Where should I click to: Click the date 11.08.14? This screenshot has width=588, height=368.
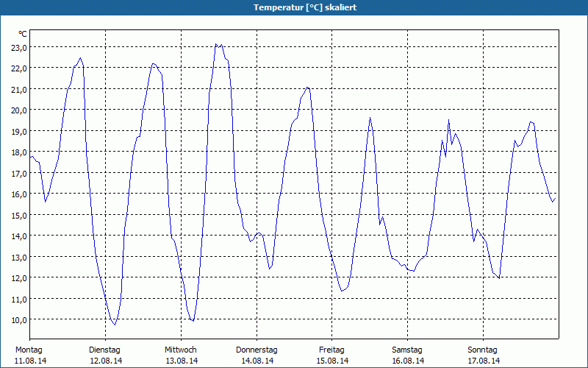click(x=30, y=361)
